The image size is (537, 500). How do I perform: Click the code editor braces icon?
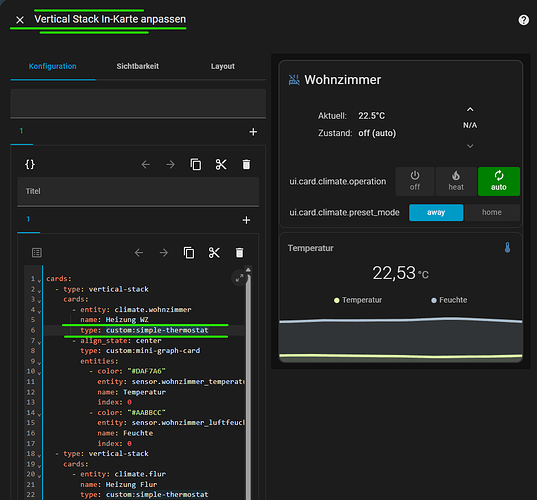[x=30, y=164]
